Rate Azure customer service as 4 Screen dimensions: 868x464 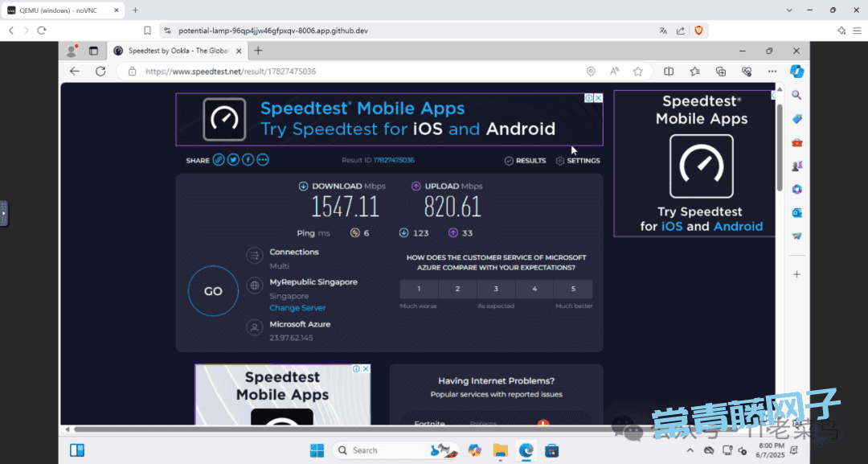click(534, 289)
